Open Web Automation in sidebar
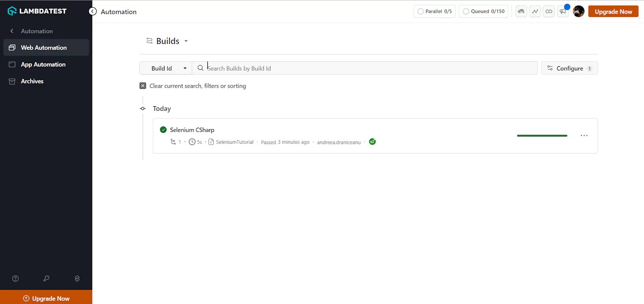 (46, 48)
